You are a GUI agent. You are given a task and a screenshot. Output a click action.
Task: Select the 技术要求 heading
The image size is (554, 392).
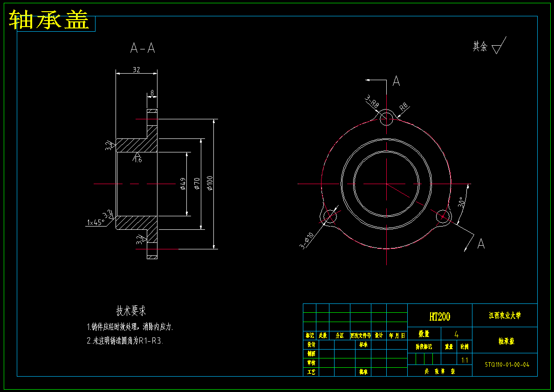click(131, 311)
